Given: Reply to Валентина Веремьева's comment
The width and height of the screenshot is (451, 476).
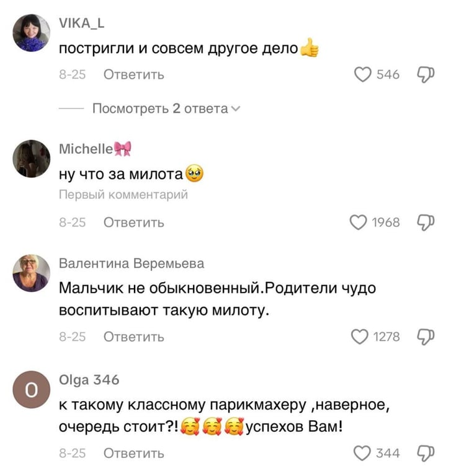Looking at the screenshot, I should point(134,337).
